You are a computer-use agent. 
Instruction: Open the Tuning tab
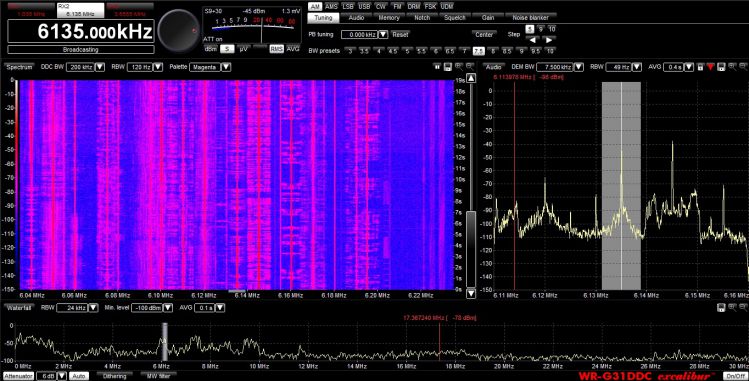[323, 18]
